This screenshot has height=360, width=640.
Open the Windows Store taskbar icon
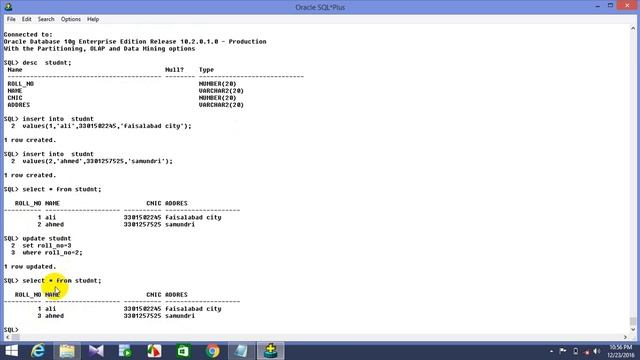click(183, 351)
